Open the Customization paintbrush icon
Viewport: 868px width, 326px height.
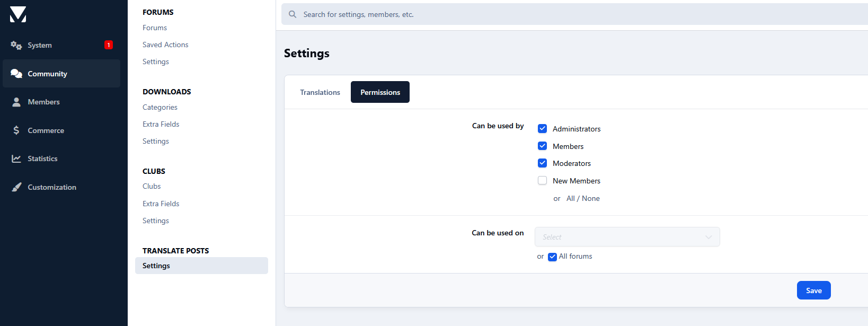pos(16,187)
